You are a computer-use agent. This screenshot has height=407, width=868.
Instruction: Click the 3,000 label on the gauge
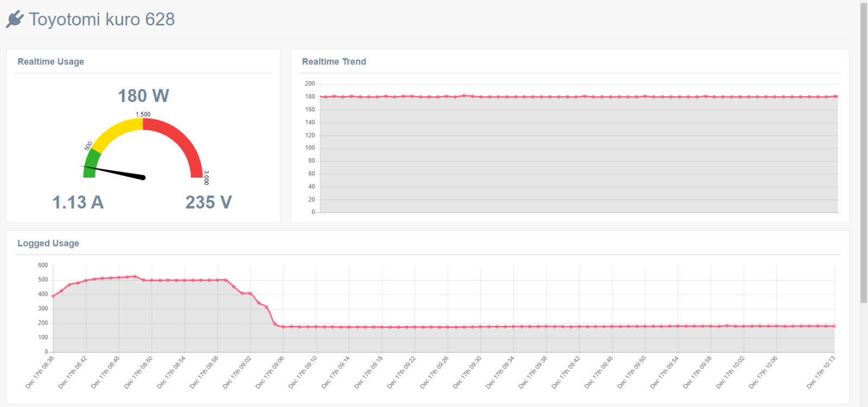(x=206, y=178)
